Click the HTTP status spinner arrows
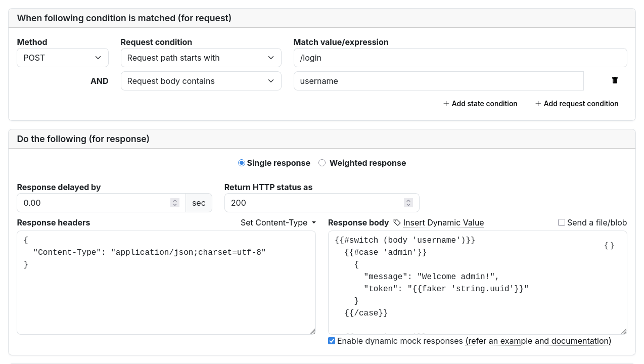 pos(408,203)
